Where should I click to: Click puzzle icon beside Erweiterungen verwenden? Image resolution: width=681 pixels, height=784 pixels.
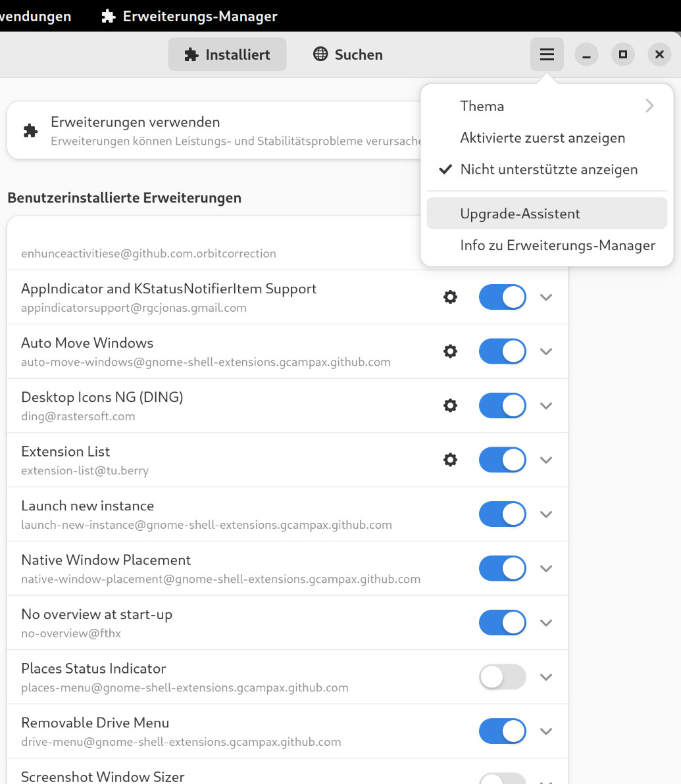(30, 131)
